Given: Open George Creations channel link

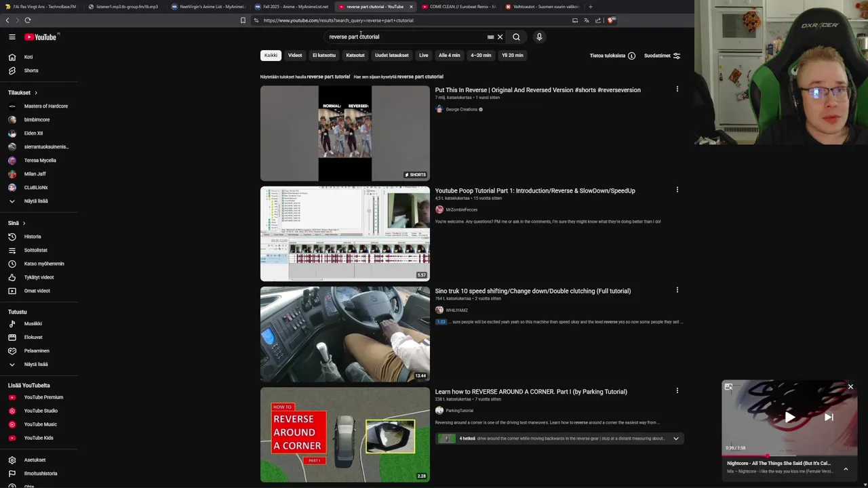Looking at the screenshot, I should click(x=461, y=109).
